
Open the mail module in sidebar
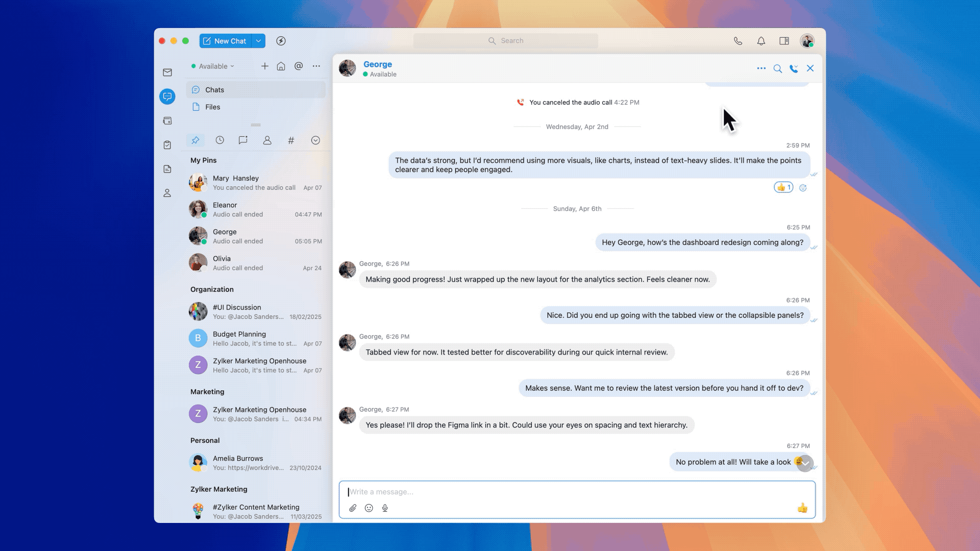[x=167, y=72]
